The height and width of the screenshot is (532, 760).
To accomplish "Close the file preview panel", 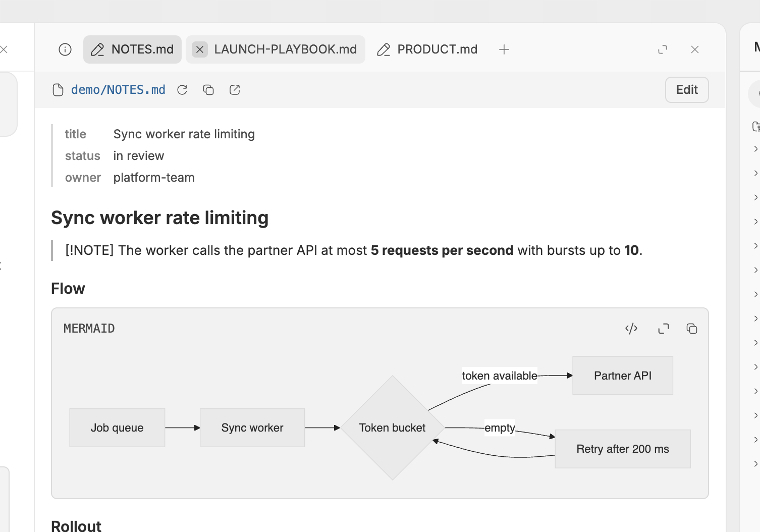I will [695, 49].
